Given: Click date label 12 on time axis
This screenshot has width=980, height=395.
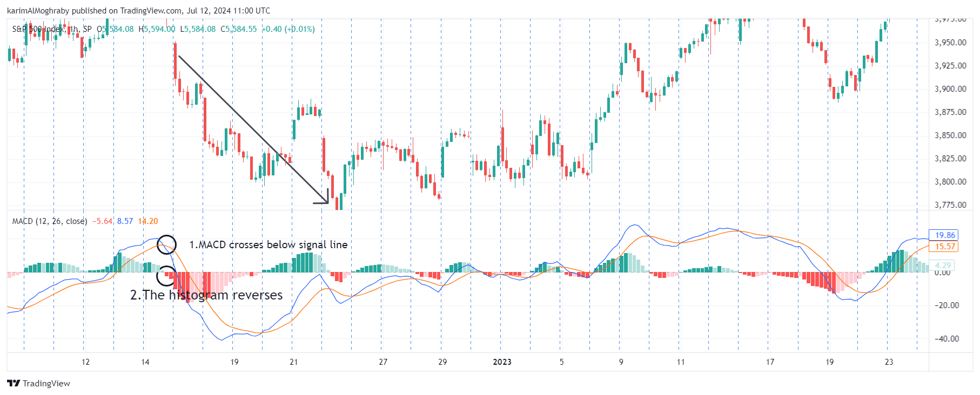Looking at the screenshot, I should point(85,362).
